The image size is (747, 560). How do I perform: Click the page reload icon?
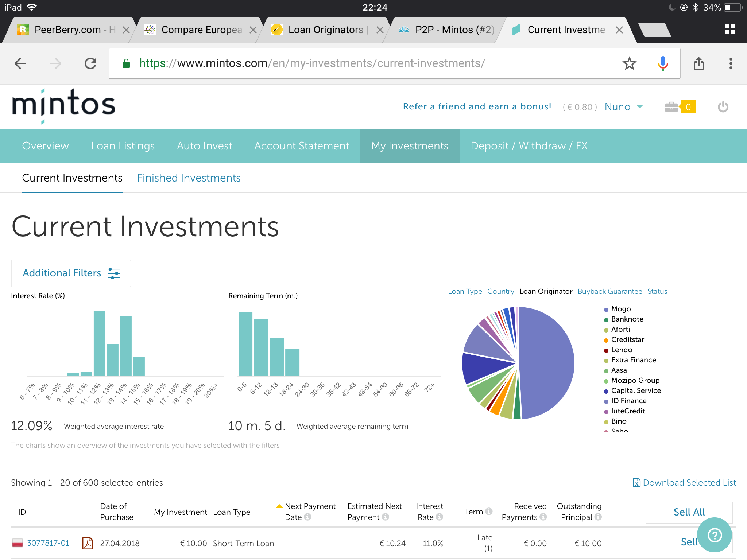pos(90,63)
